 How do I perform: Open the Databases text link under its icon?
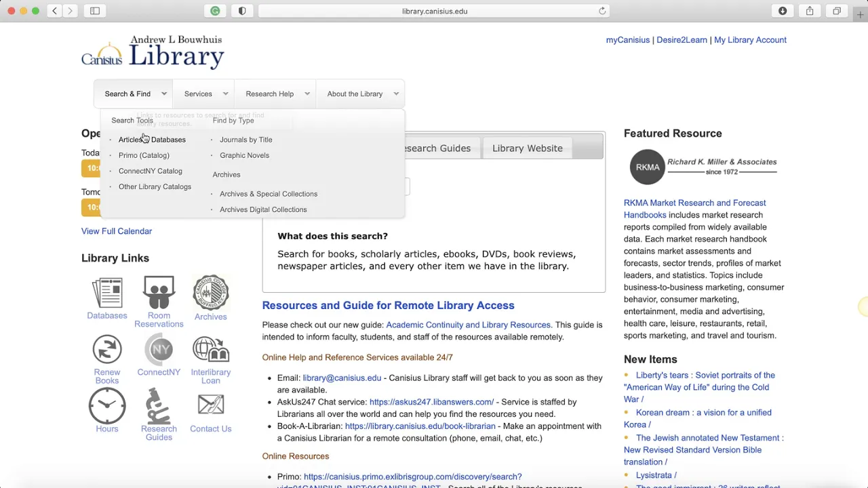coord(107,316)
